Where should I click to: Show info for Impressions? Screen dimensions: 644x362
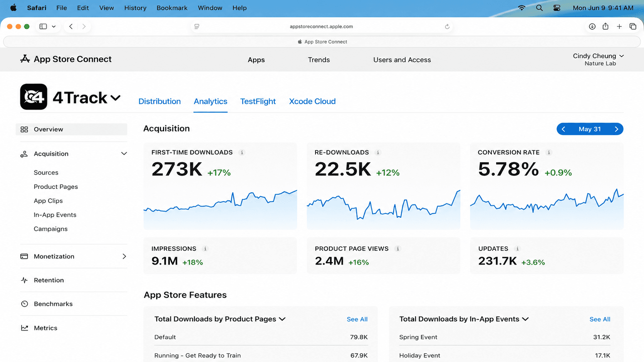(205, 249)
